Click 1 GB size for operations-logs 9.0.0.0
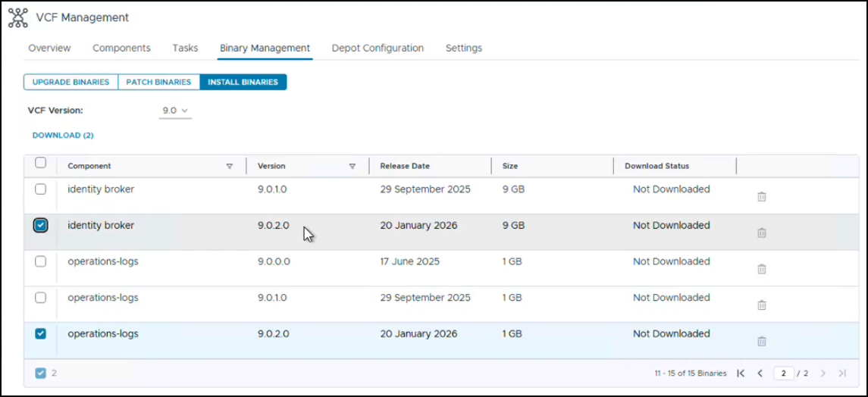Image resolution: width=868 pixels, height=397 pixels. (512, 261)
